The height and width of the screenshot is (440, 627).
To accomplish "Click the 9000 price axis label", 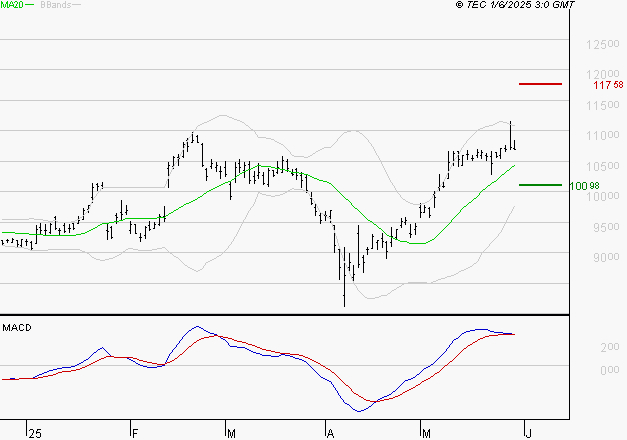I will [606, 257].
